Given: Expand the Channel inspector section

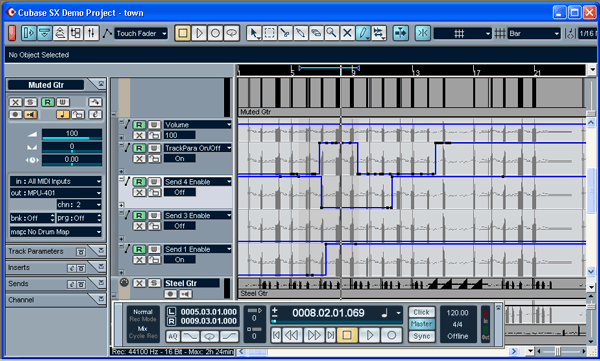Looking at the screenshot, I should click(x=101, y=299).
